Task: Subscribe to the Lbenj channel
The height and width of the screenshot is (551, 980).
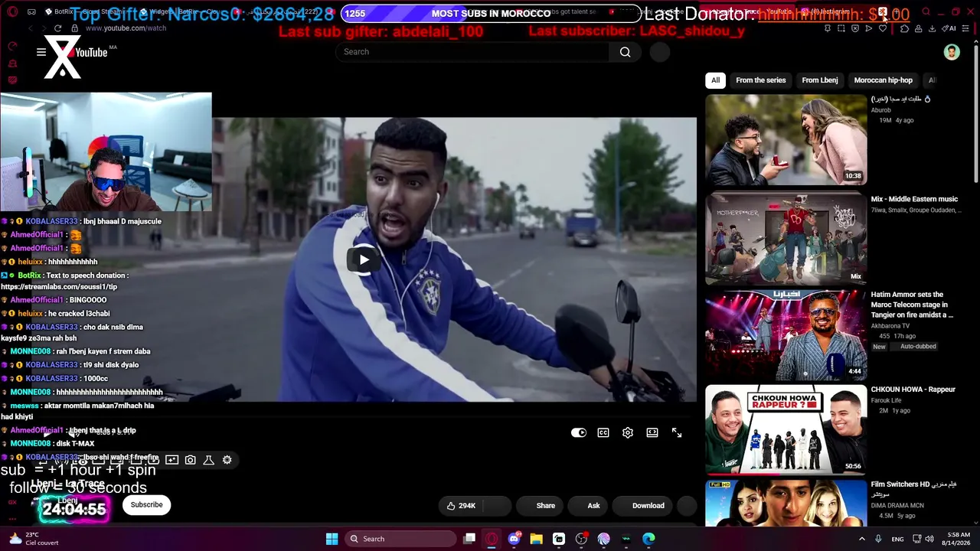Action: point(146,504)
